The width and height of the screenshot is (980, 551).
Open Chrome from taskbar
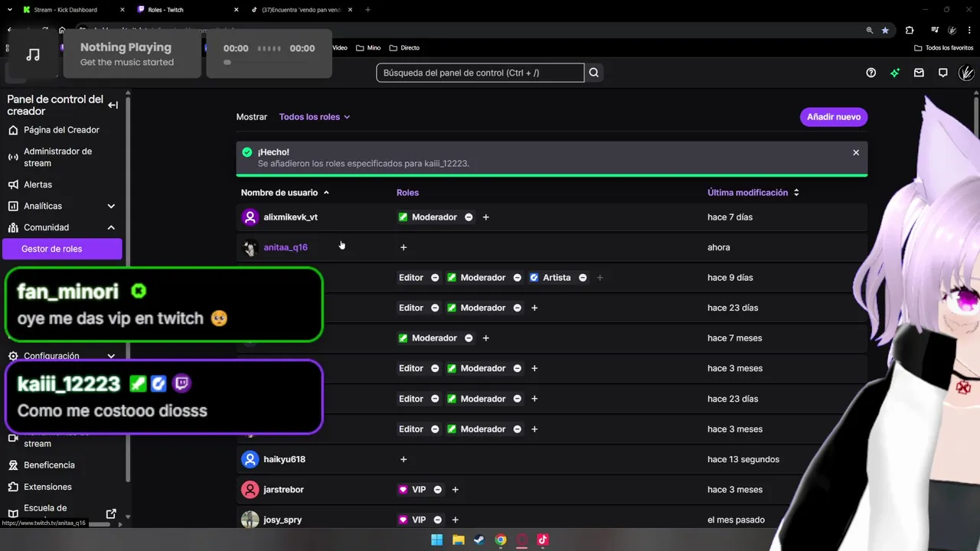click(x=500, y=540)
